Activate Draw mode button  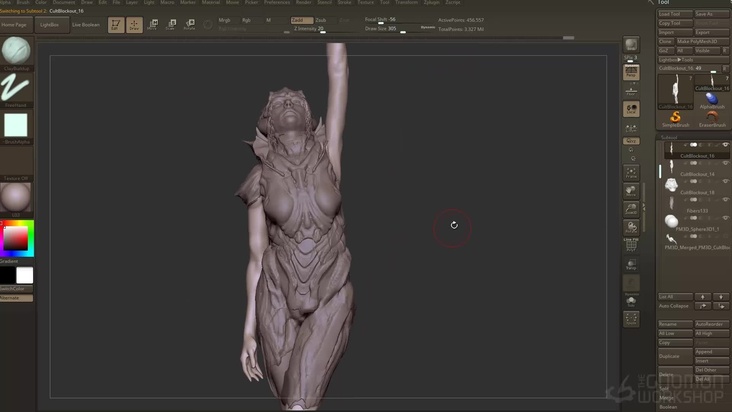click(134, 25)
